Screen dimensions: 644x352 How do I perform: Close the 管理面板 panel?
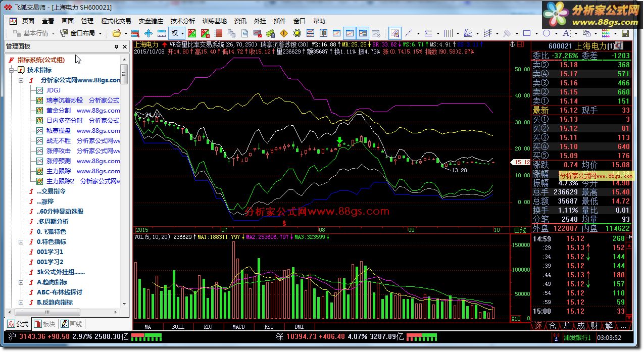pyautogui.click(x=125, y=46)
